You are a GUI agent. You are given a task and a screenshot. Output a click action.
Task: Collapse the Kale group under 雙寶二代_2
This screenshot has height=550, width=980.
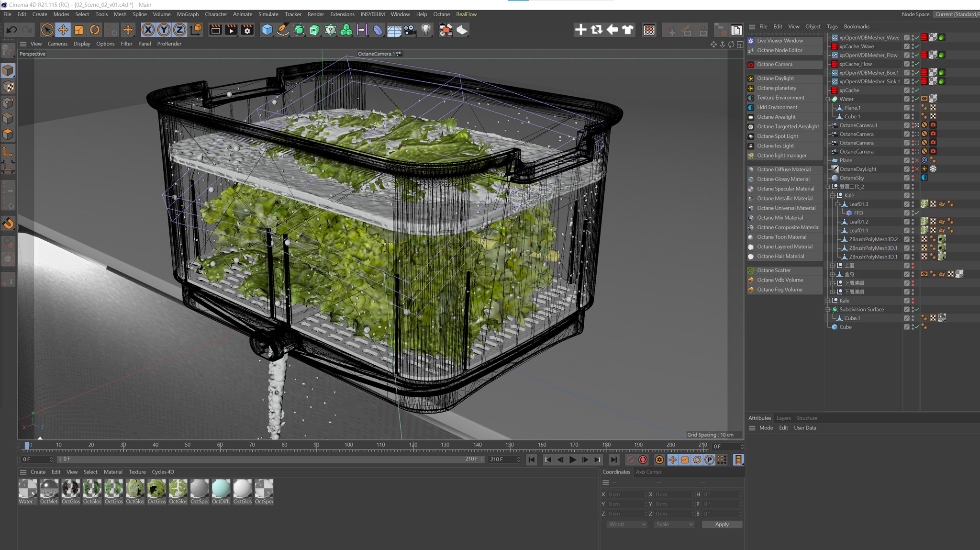click(x=833, y=195)
